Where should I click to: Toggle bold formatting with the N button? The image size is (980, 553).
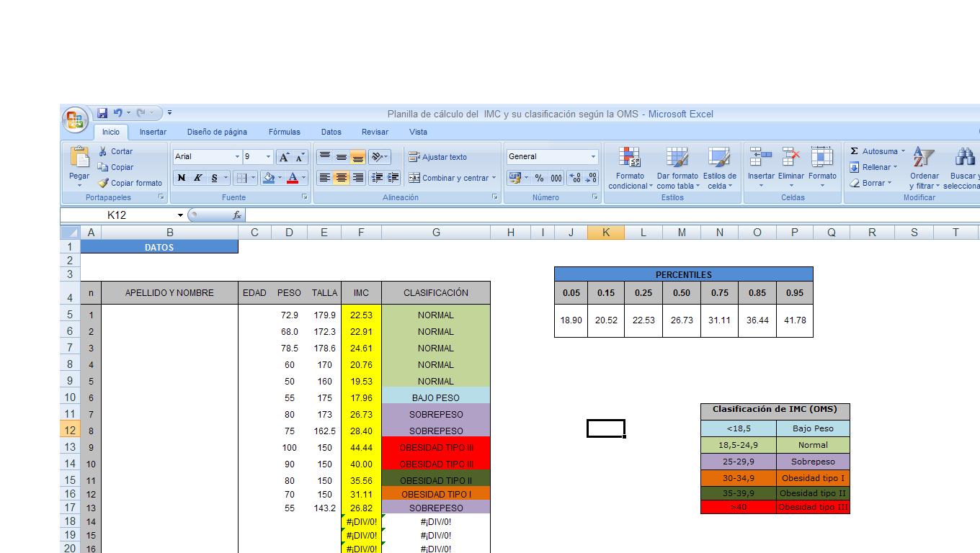coord(180,177)
